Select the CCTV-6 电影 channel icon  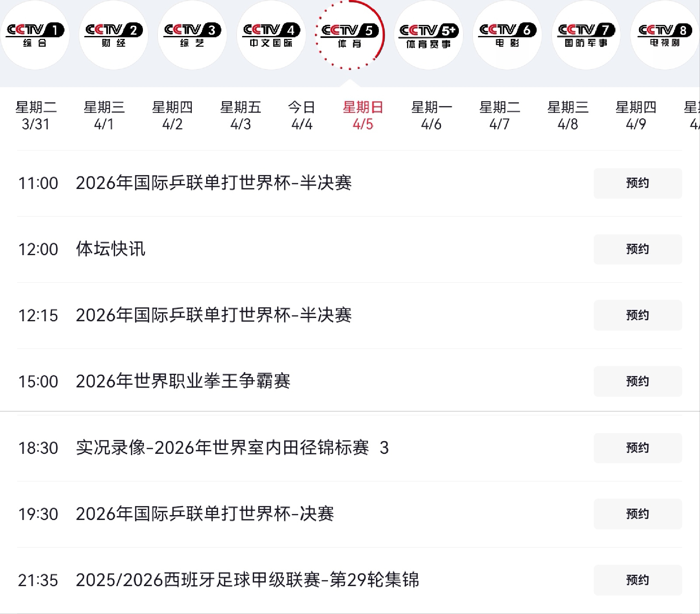point(507,35)
